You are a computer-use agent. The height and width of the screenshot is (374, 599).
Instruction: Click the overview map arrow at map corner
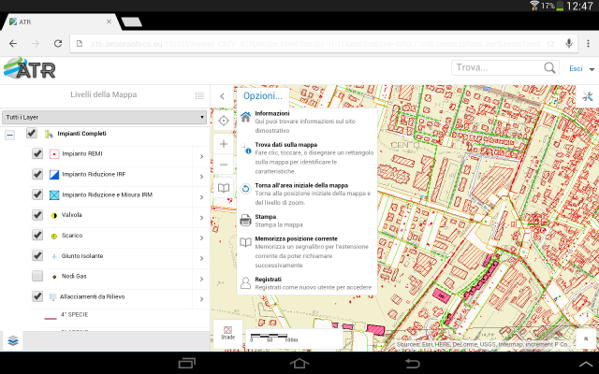[586, 338]
